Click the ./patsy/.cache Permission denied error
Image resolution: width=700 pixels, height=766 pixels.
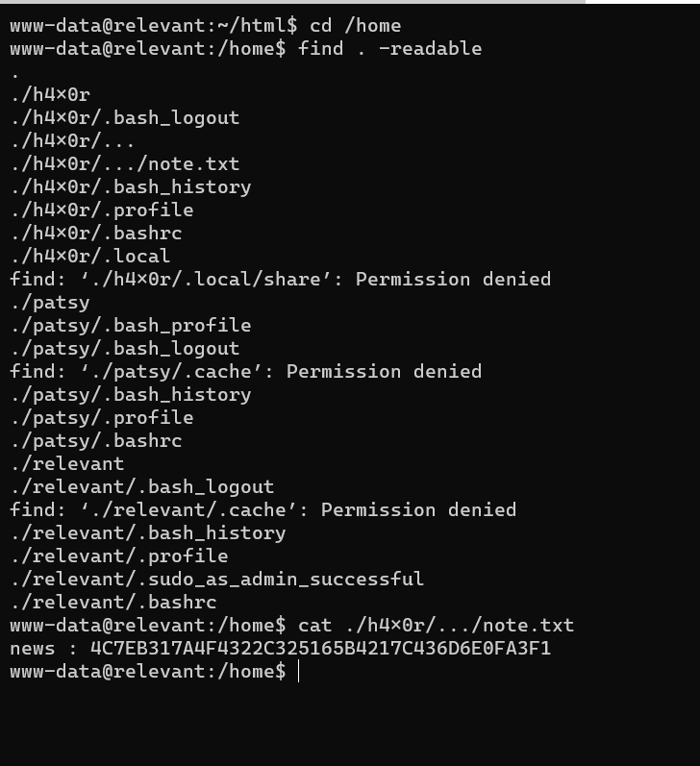246,372
